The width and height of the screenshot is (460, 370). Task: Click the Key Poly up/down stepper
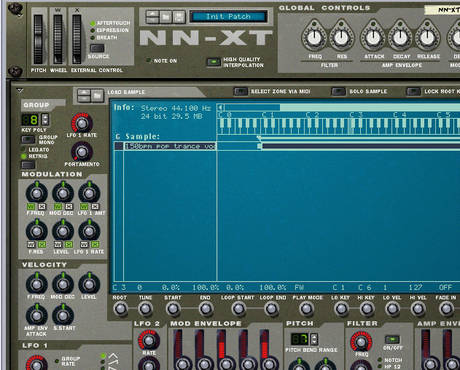(x=45, y=119)
